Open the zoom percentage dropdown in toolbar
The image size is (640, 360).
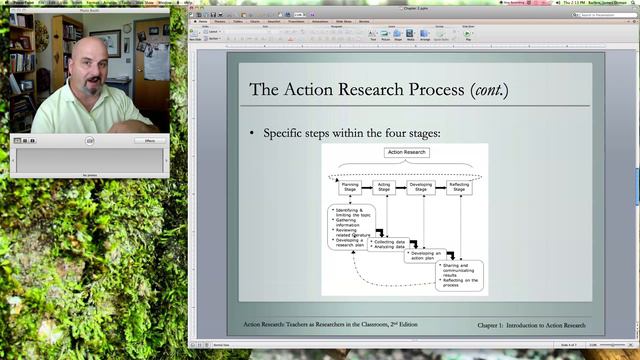299,15
